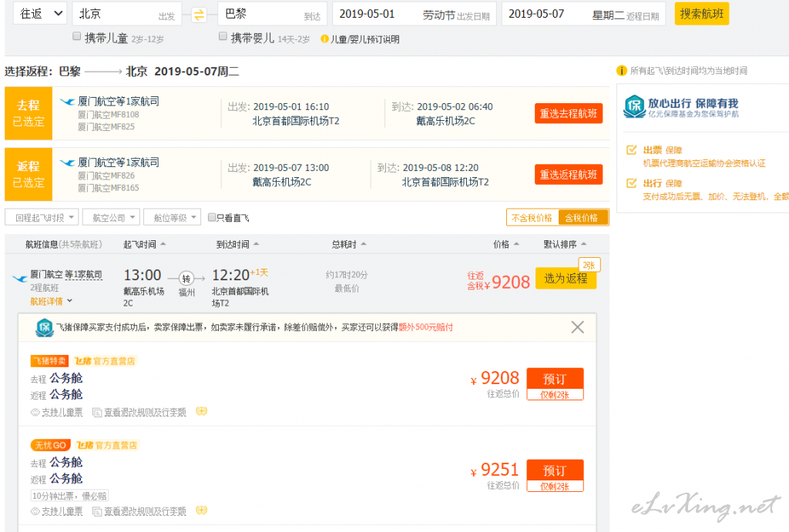Click return date field 2019-05-07
789x532 pixels.
tap(584, 14)
